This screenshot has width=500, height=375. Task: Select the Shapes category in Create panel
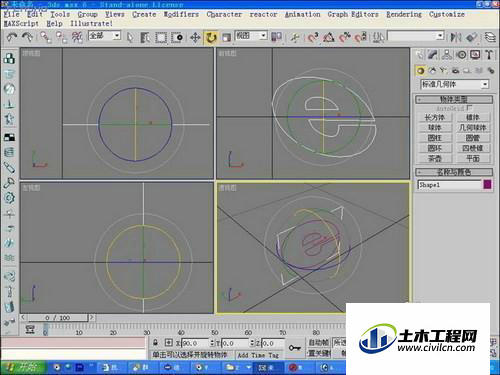(432, 70)
